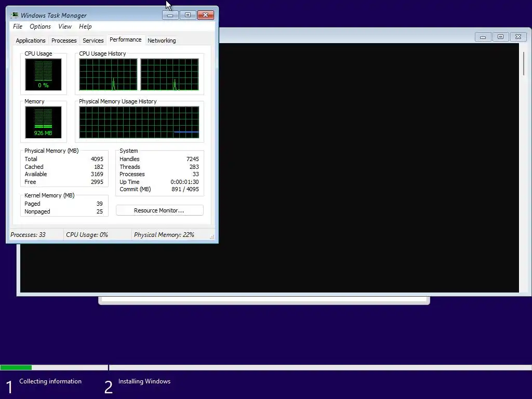Click the status bar Physical Memory: 22% entry
The height and width of the screenshot is (399, 532).
164,235
